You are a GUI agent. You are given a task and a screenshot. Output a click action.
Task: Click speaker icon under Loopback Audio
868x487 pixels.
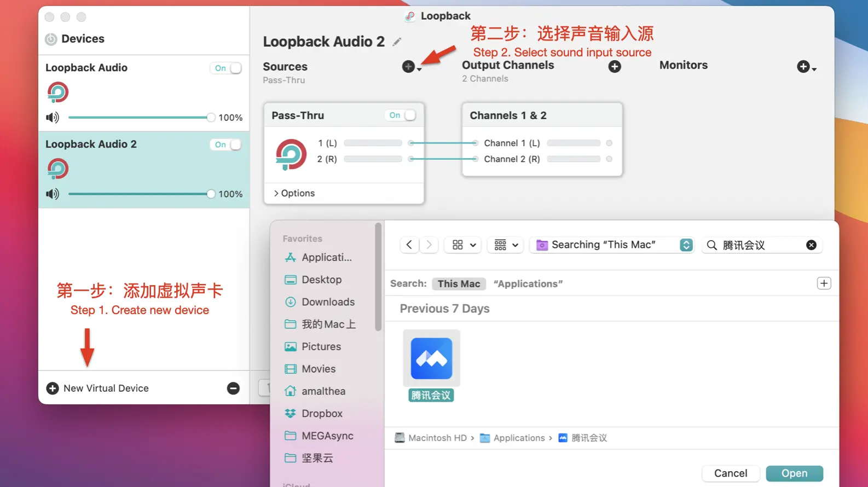(x=53, y=118)
